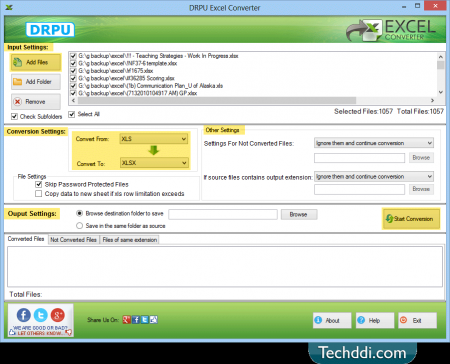Click the Add Folder button

(36, 82)
